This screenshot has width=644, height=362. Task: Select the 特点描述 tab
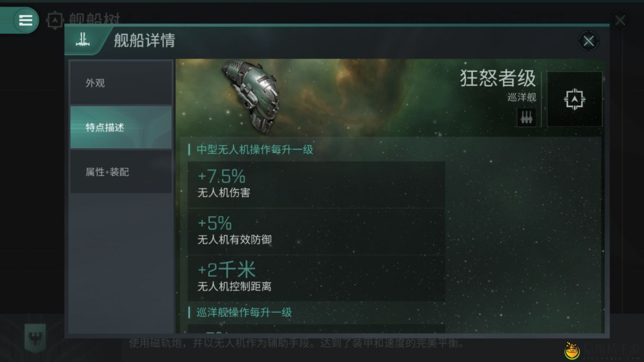(x=121, y=127)
